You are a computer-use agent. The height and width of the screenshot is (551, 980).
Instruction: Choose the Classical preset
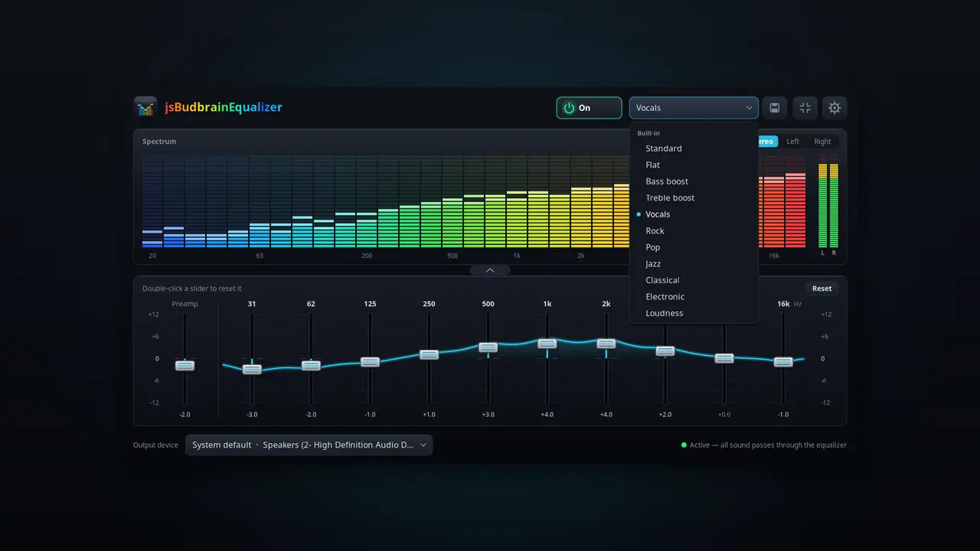click(x=694, y=280)
